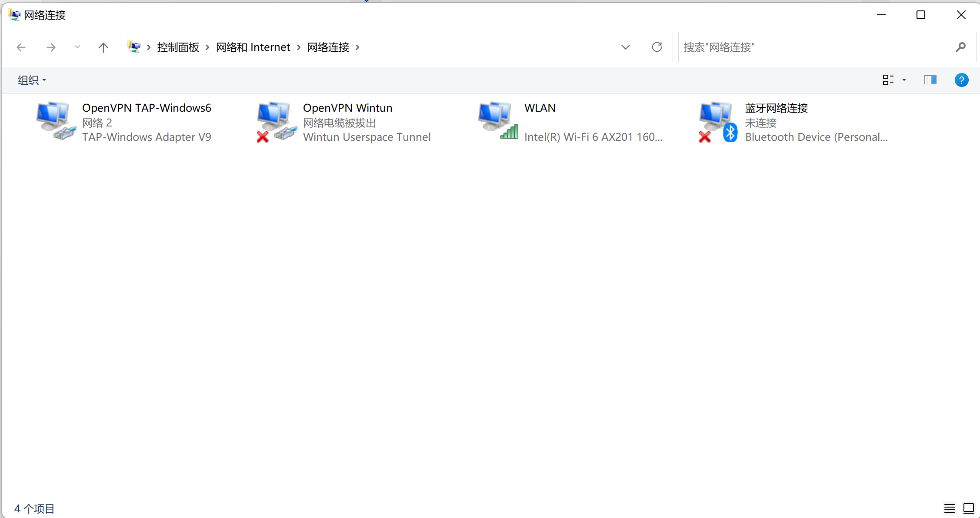Maximize the 网络连接 window
The height and width of the screenshot is (518, 980).
tap(921, 15)
